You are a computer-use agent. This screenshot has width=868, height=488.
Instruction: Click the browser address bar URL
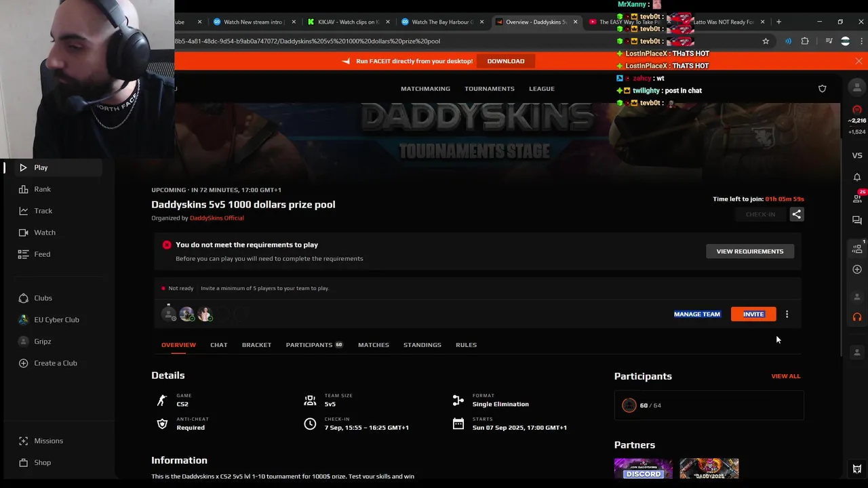[x=307, y=41]
